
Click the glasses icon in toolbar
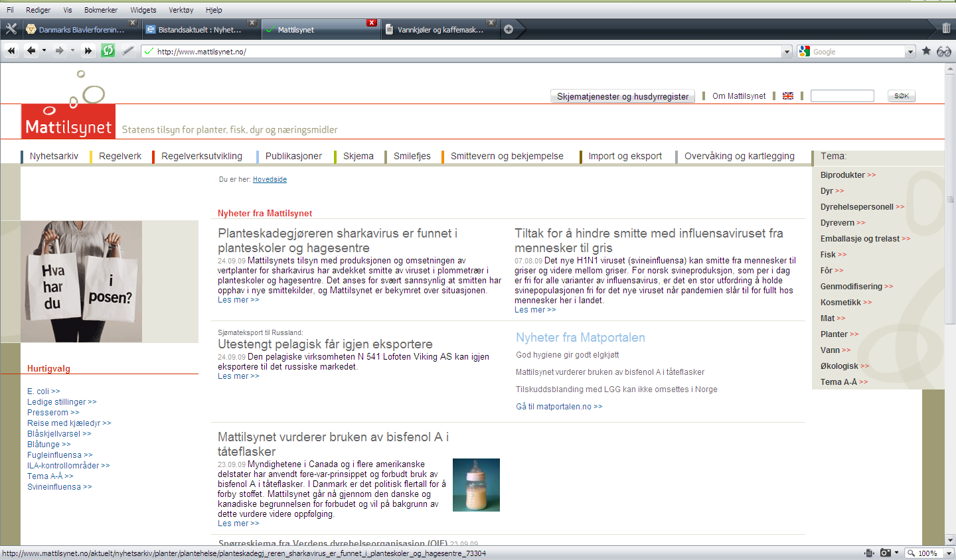coord(943,51)
